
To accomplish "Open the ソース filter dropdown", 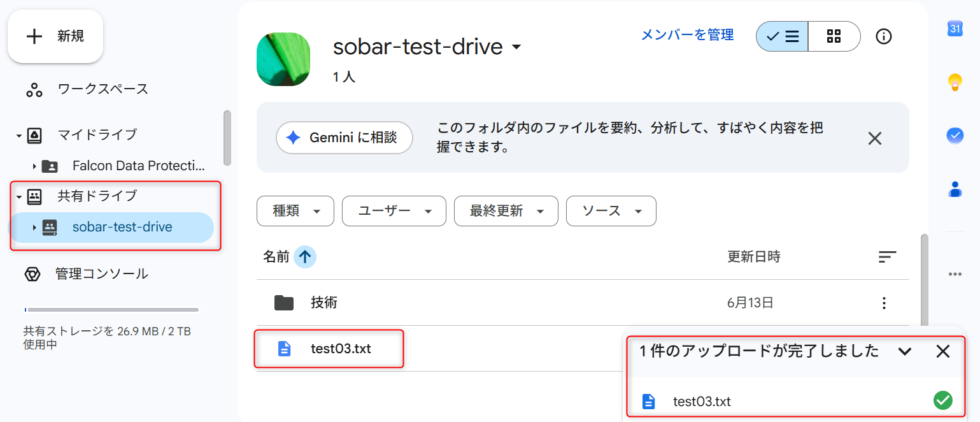I will [x=611, y=211].
